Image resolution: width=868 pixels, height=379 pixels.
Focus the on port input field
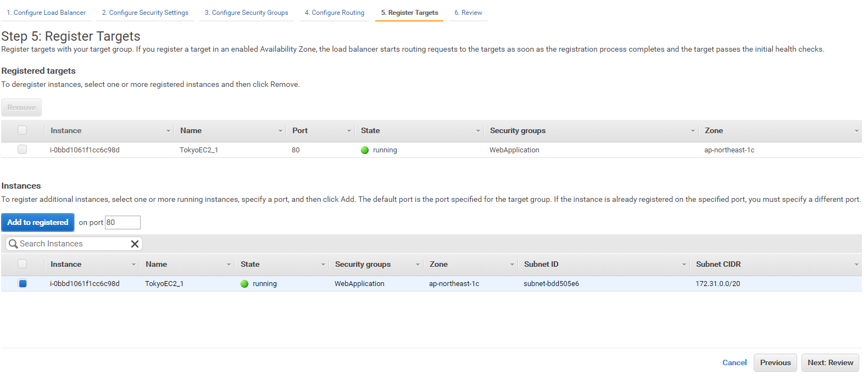123,222
